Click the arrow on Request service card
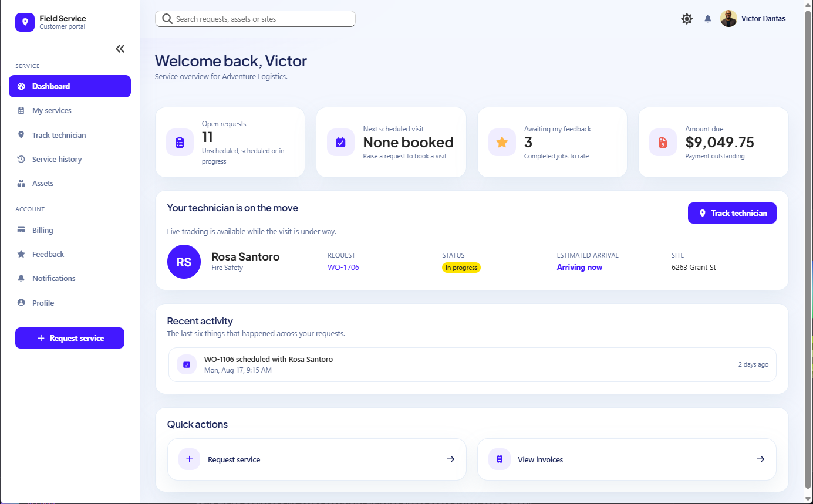This screenshot has height=504, width=813. tap(451, 459)
